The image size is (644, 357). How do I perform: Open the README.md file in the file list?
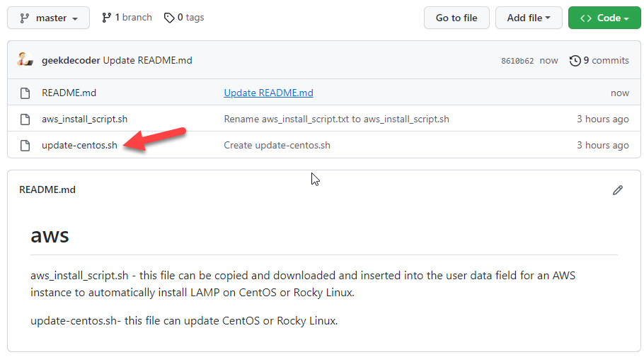click(69, 93)
